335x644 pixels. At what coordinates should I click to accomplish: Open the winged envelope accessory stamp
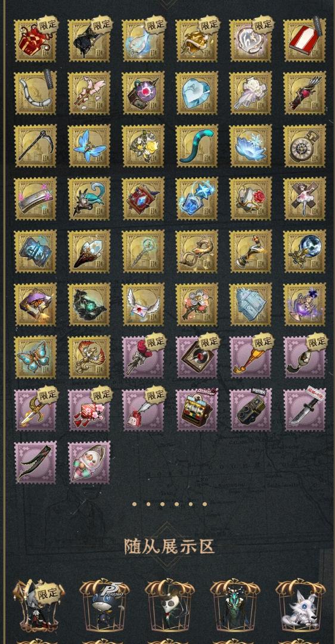[x=143, y=304]
